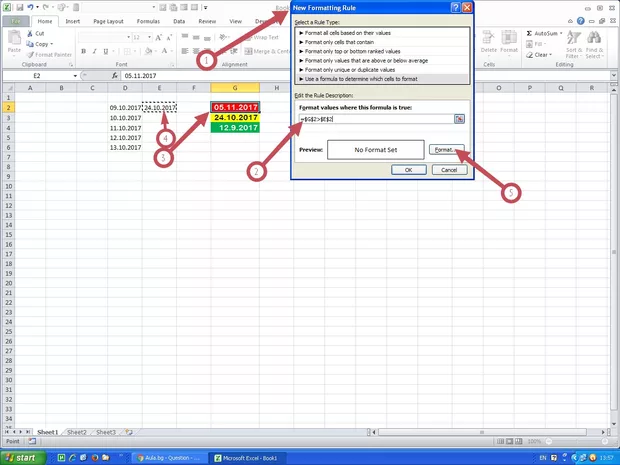
Task: Click the range selector icon in formula field
Action: click(459, 119)
